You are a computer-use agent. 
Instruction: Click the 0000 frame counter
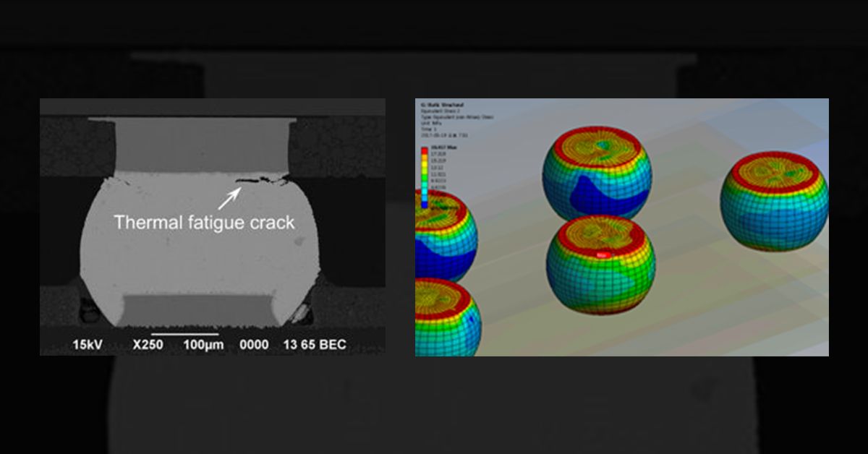click(253, 345)
